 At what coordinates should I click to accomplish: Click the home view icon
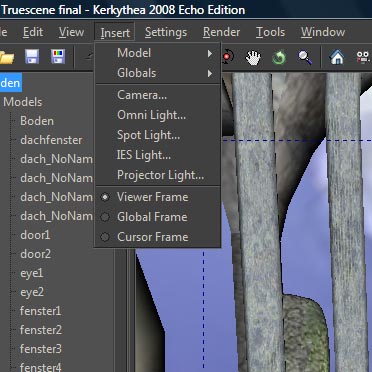pos(337,57)
